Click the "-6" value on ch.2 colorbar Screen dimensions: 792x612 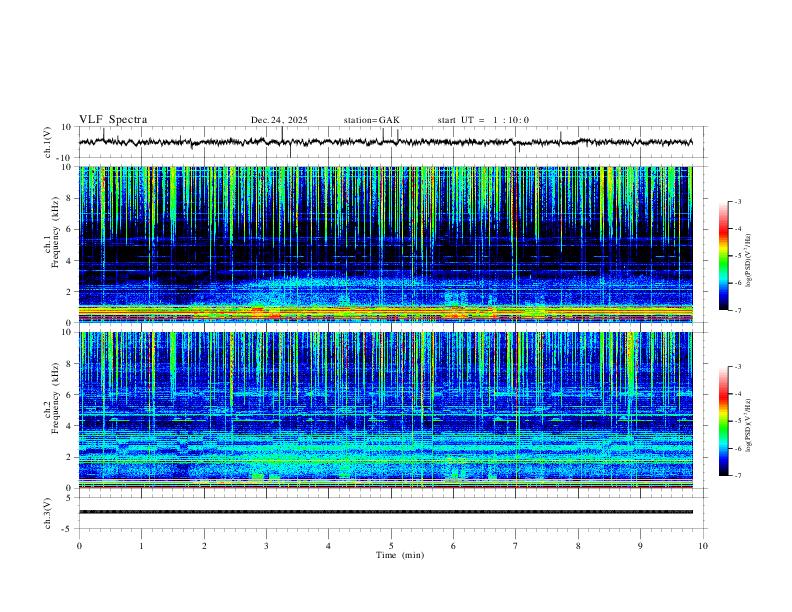pos(738,448)
